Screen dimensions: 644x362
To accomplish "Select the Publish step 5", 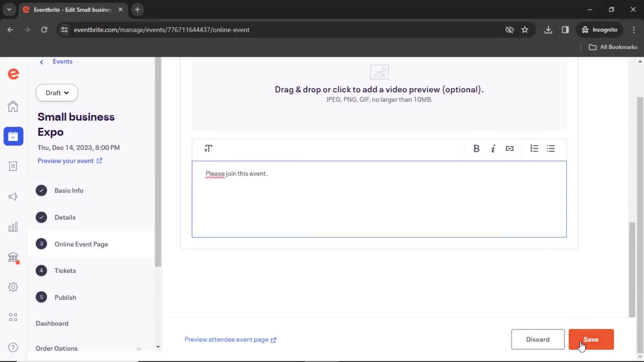I will coord(65,297).
